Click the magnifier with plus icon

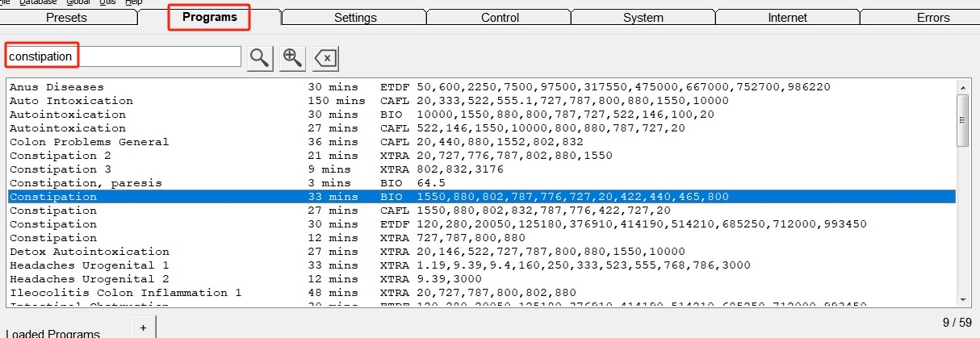292,57
